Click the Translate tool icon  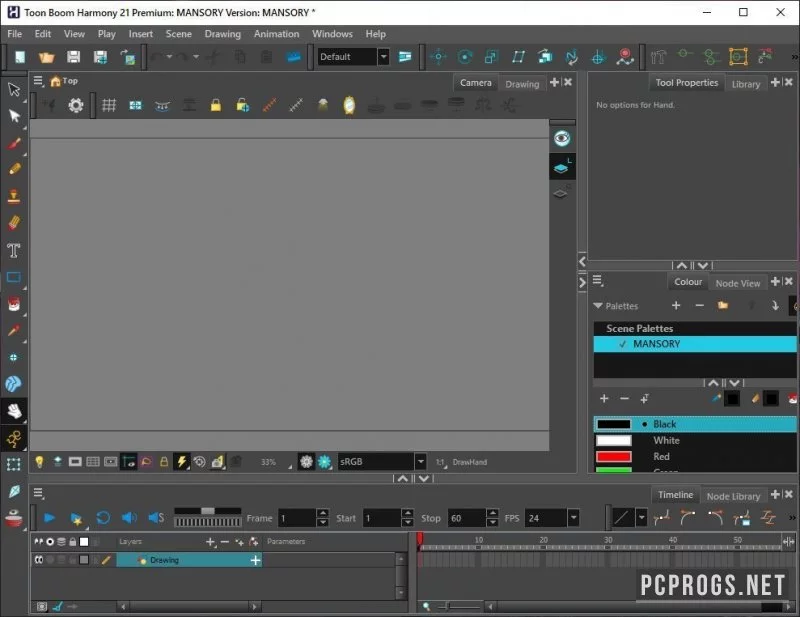[x=438, y=57]
